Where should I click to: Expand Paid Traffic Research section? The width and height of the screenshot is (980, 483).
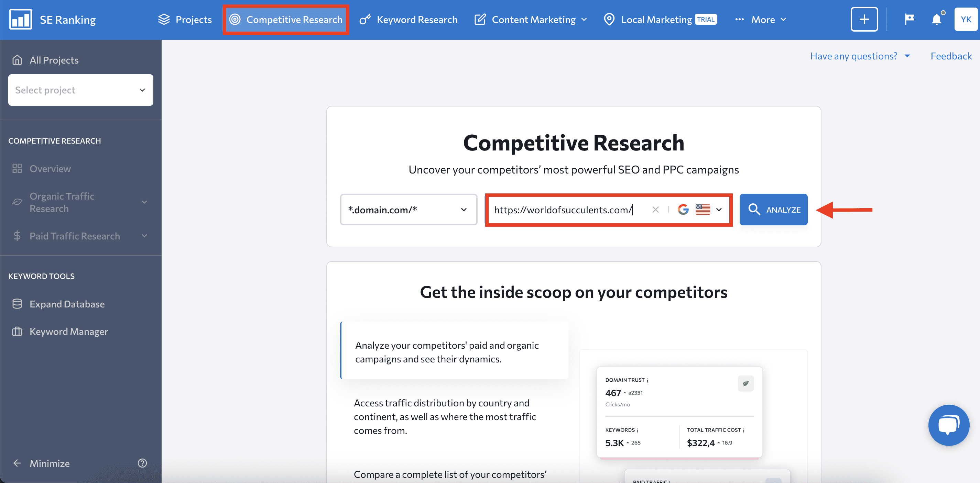[x=81, y=236]
